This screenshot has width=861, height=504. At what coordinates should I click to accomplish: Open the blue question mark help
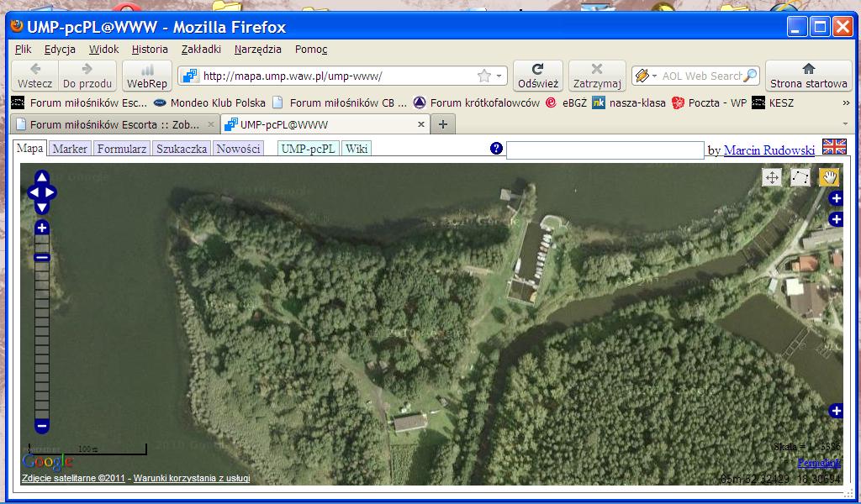tap(496, 149)
